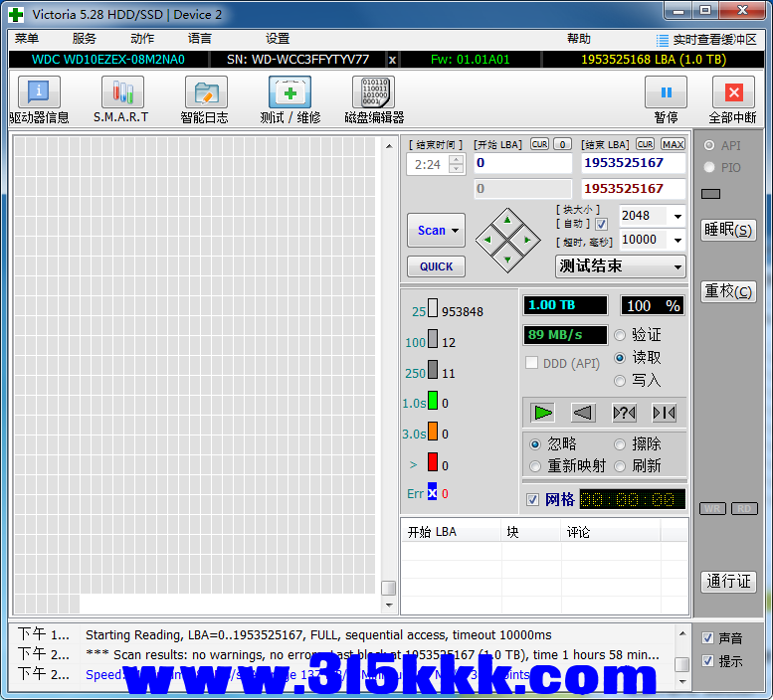Open the 服务 menu
This screenshot has height=700, width=773.
85,39
